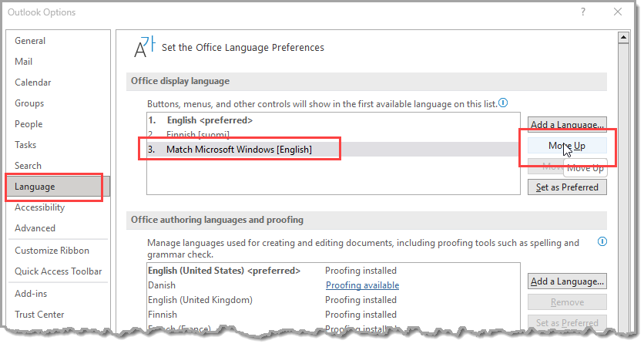Image resolution: width=644 pixels, height=347 pixels.
Task: Select Groups in the options list
Action: click(x=29, y=103)
